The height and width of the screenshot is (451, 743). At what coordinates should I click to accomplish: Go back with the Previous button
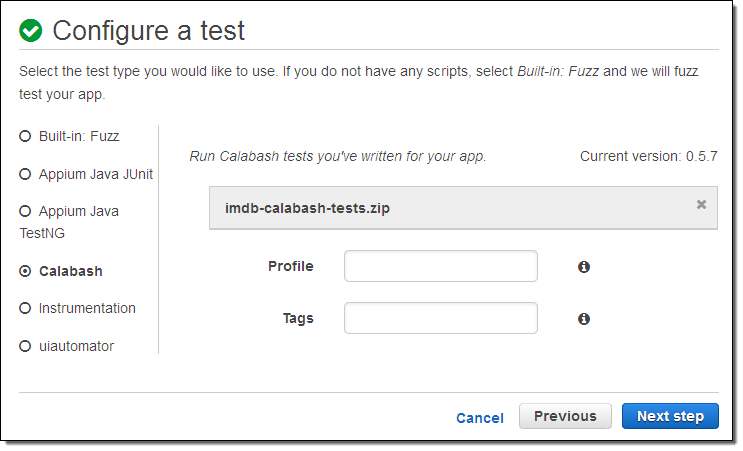tap(565, 417)
